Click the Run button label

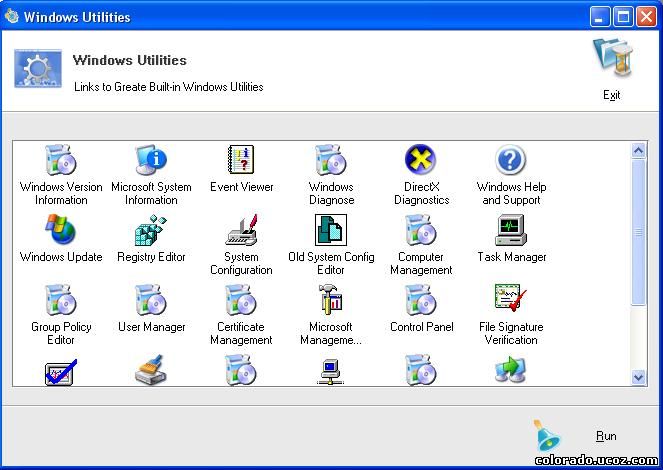click(606, 436)
